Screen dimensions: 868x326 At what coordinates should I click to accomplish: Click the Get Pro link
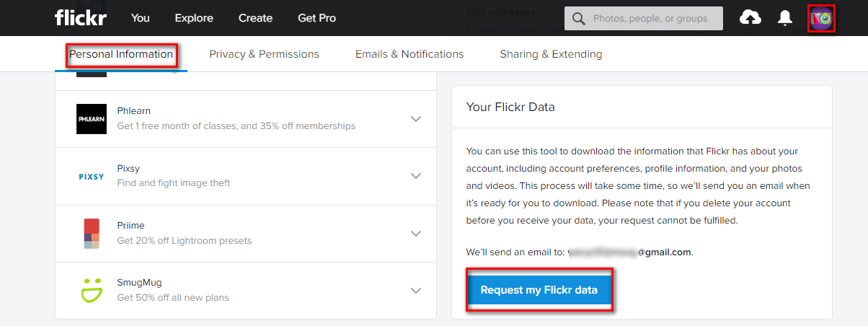316,18
